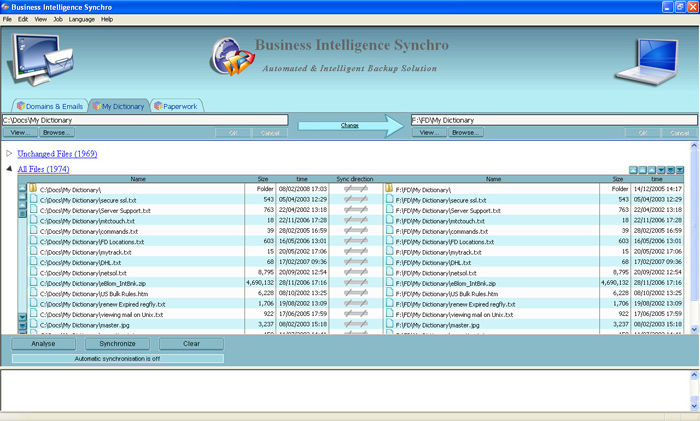Click sync direction icon for DHL.txt row
Viewport: 700px width, 421px height.
click(x=356, y=262)
